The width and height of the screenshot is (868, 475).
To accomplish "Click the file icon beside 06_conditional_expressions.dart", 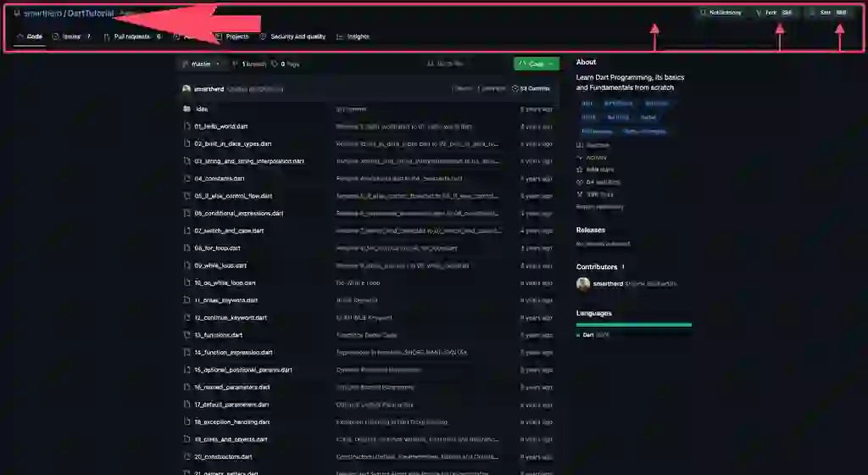I will pyautogui.click(x=187, y=213).
